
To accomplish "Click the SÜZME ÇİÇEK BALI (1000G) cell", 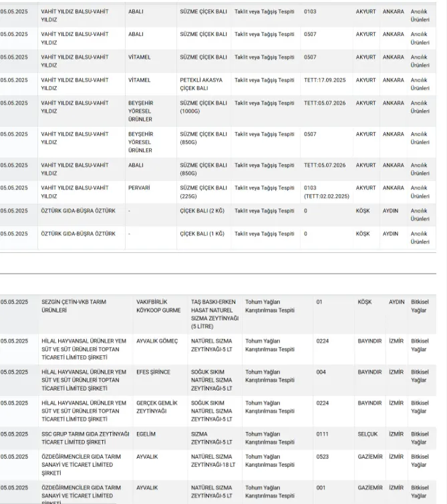I will (203, 107).
